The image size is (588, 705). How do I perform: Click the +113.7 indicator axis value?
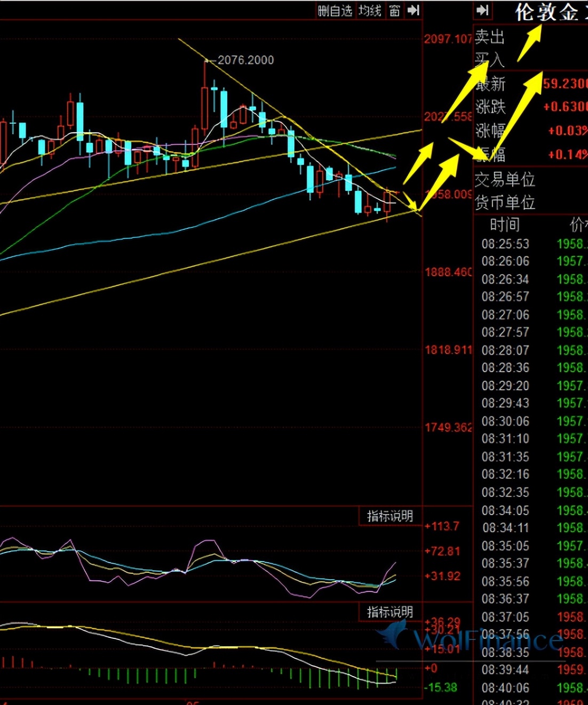(x=442, y=526)
